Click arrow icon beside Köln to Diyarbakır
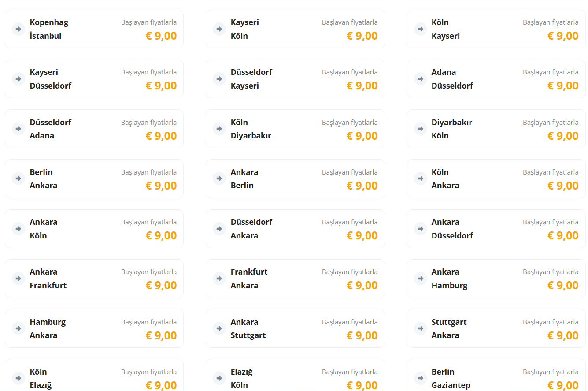The height and width of the screenshot is (391, 588). click(x=219, y=129)
